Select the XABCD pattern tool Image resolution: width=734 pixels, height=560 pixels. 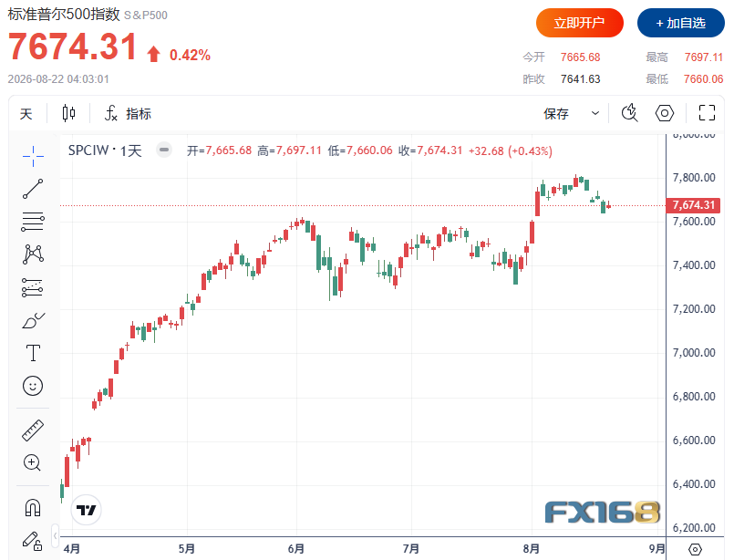click(33, 254)
